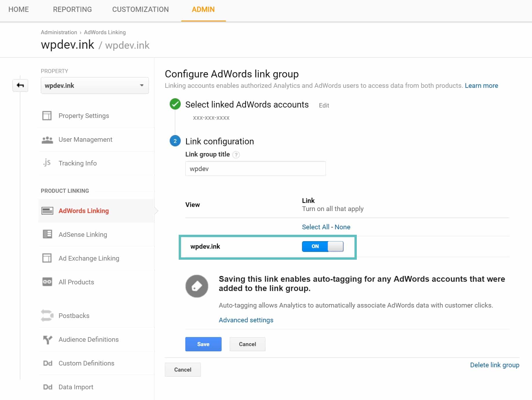
Task: Open Data Import
Action: click(x=76, y=387)
